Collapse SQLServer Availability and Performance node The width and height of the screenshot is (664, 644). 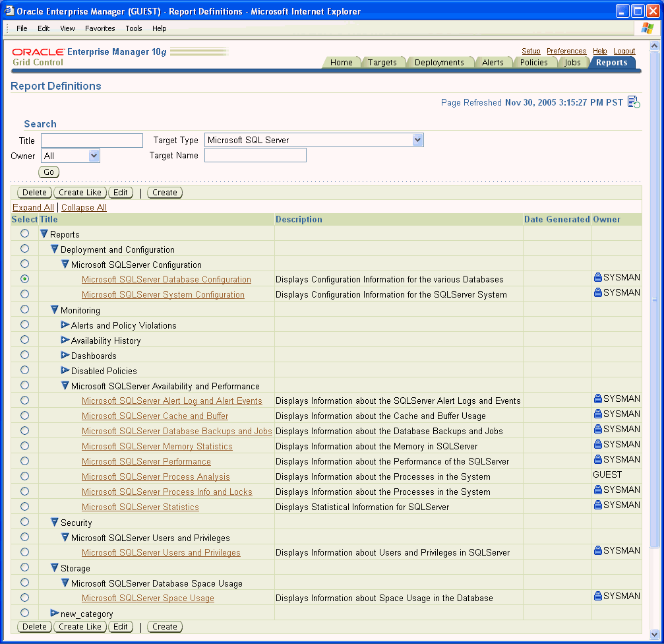65,385
